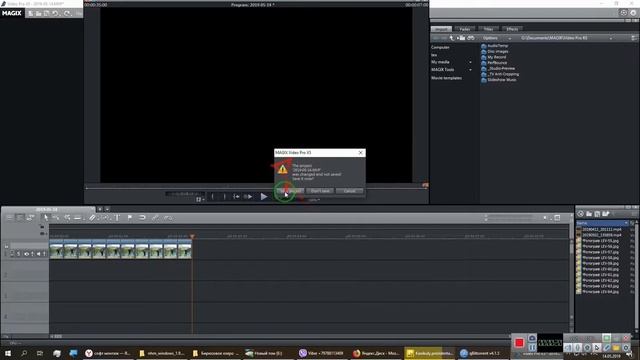
Task: Click the orange playhead marker on the timeline ruler
Action: pos(192,236)
